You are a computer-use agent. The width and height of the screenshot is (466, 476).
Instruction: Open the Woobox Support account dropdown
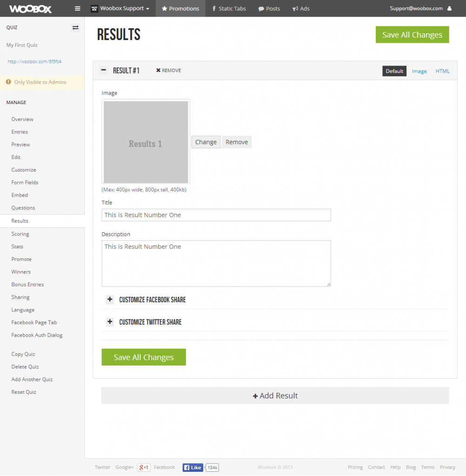pyautogui.click(x=120, y=8)
